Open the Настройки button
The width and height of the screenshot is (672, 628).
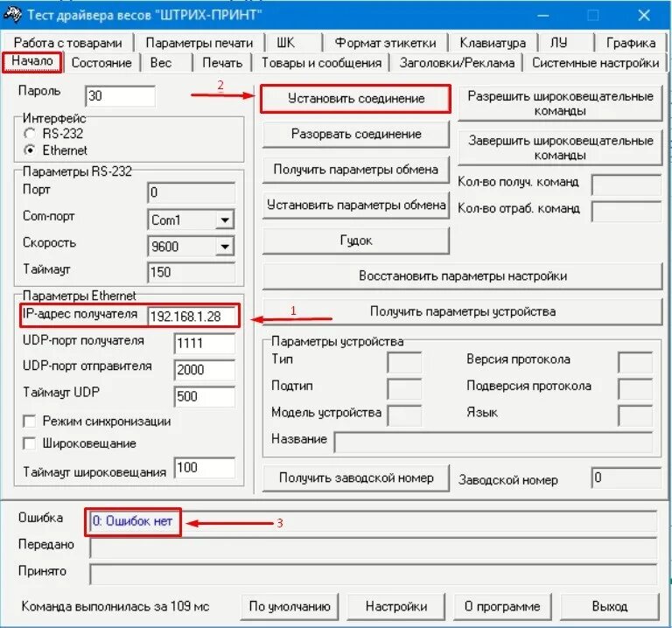(x=396, y=607)
